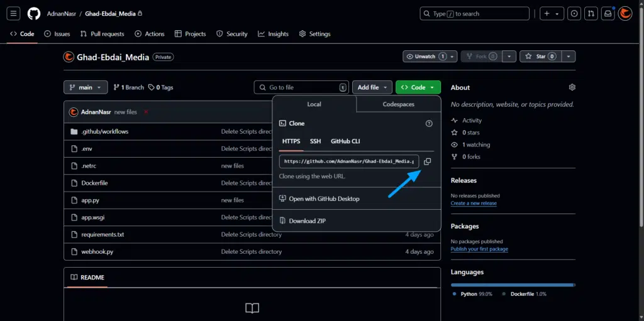This screenshot has height=321, width=644.
Task: View the 1 Branch link
Action: click(128, 87)
